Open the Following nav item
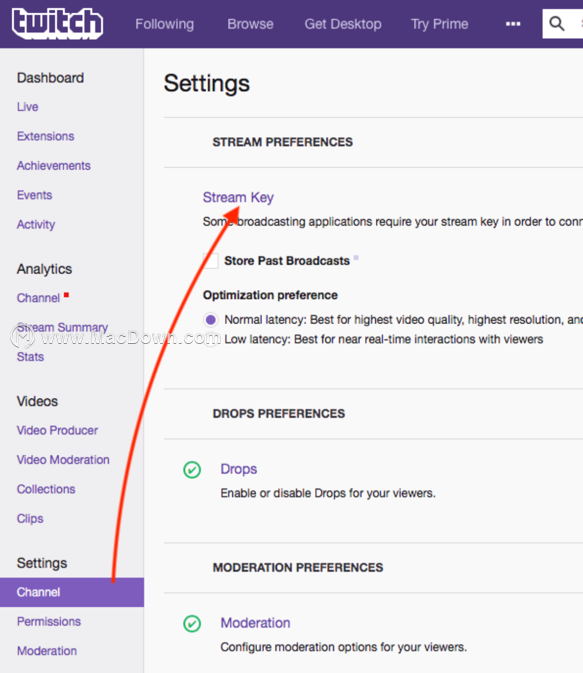 tap(164, 24)
